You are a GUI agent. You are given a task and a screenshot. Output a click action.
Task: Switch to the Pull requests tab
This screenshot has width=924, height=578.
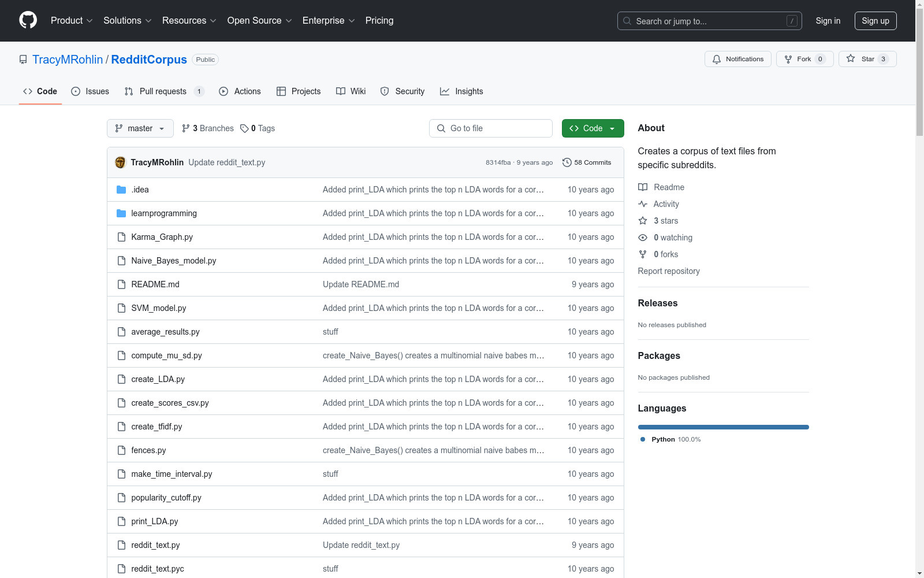pyautogui.click(x=164, y=91)
